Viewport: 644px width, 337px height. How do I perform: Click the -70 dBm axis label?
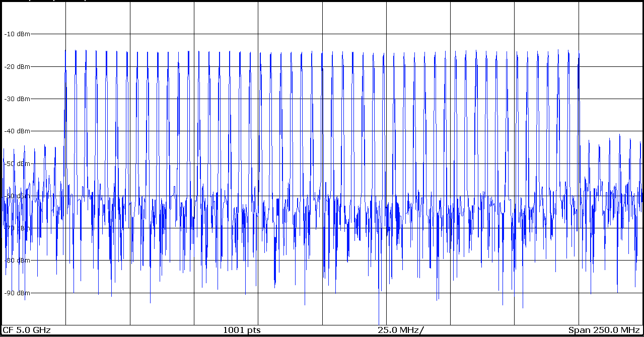[17, 228]
